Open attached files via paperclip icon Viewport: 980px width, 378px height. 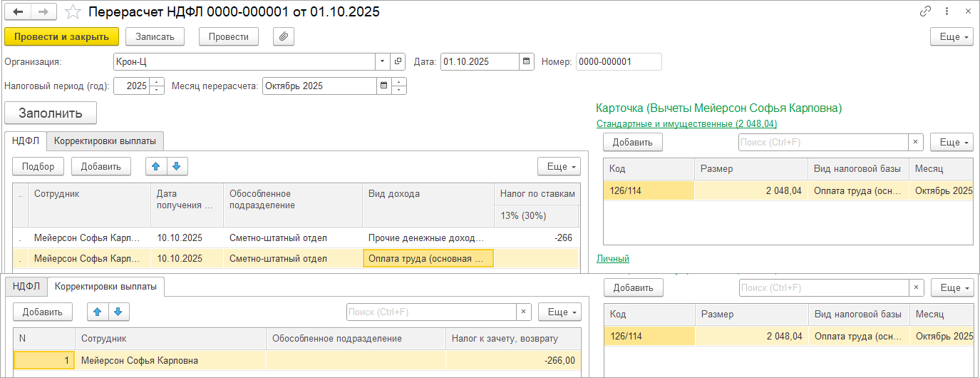coord(283,36)
